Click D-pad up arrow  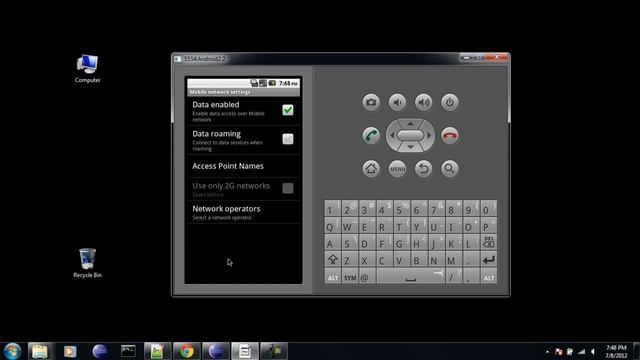[x=410, y=123]
